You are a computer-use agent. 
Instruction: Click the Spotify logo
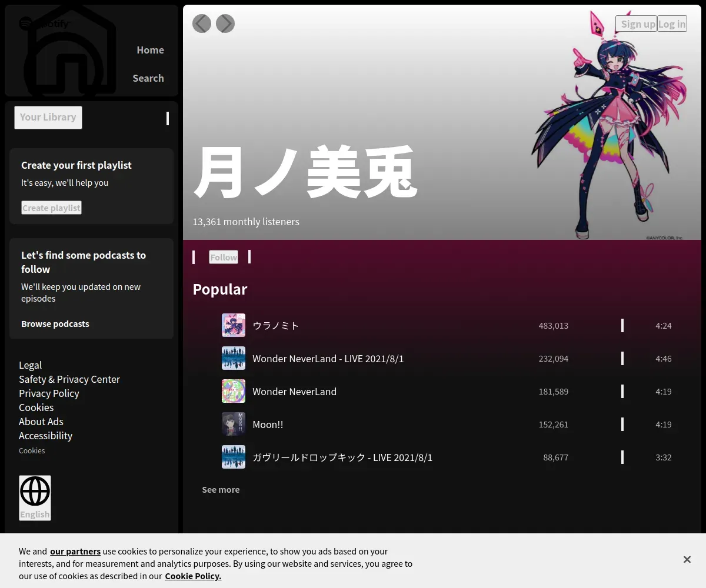click(45, 24)
